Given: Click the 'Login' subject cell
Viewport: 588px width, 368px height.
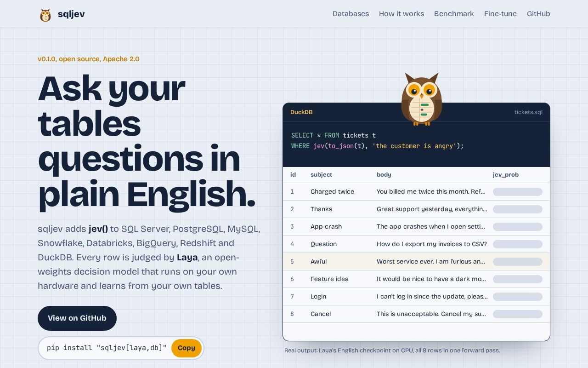Looking at the screenshot, I should 318,297.
